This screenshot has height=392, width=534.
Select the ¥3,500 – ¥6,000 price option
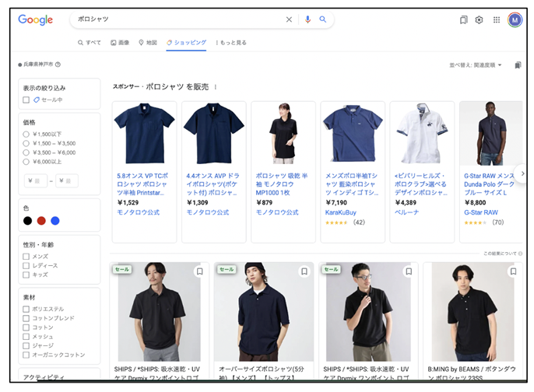pyautogui.click(x=26, y=152)
